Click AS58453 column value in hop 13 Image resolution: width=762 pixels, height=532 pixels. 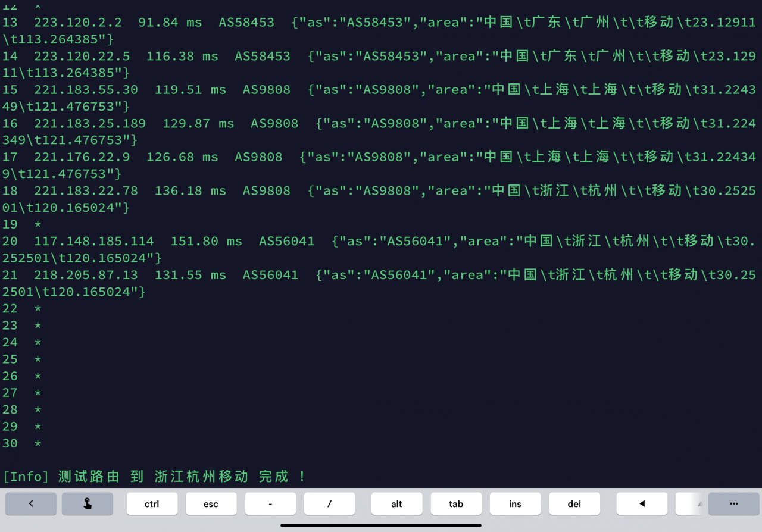pyautogui.click(x=246, y=23)
